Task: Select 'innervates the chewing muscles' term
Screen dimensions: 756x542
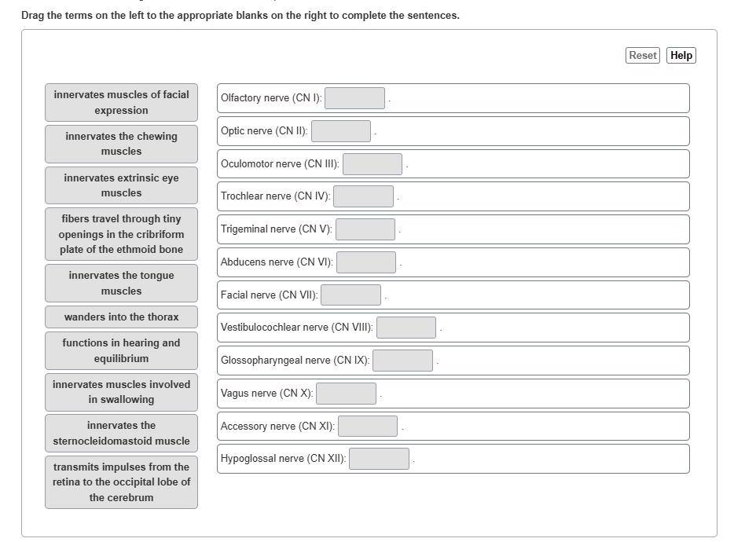Action: (121, 144)
